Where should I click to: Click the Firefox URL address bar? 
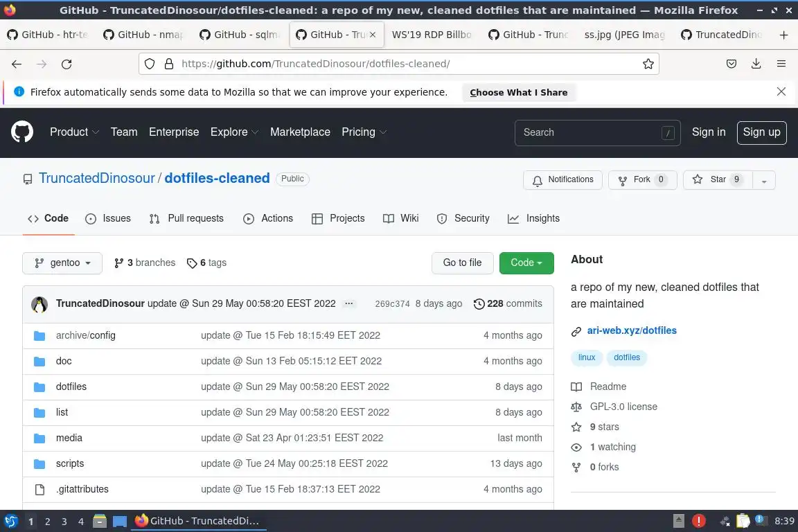[x=399, y=64]
